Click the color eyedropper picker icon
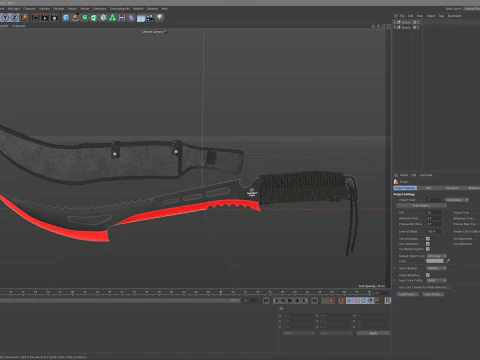This screenshot has height=360, width=480. pyautogui.click(x=448, y=261)
